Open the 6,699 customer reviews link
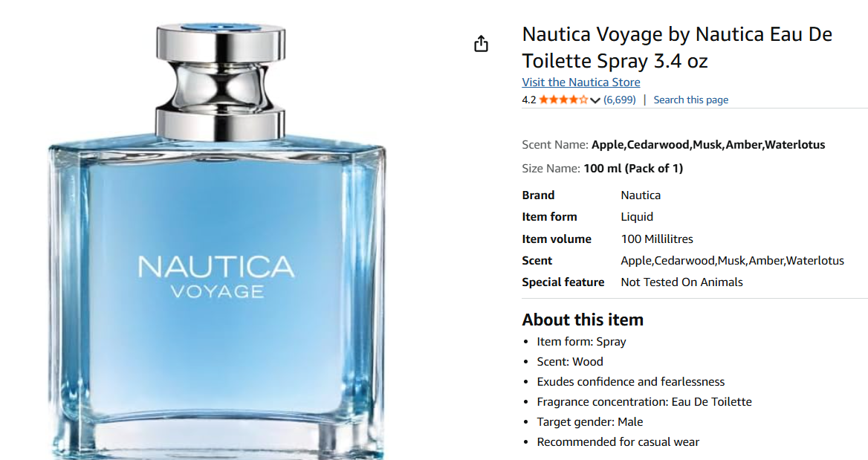 click(x=620, y=100)
